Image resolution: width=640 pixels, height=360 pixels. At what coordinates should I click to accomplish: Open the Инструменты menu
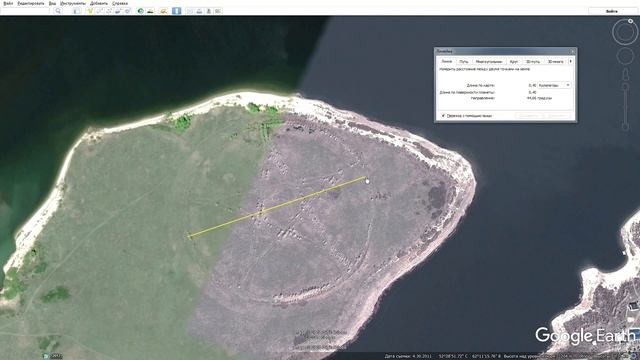73,3
